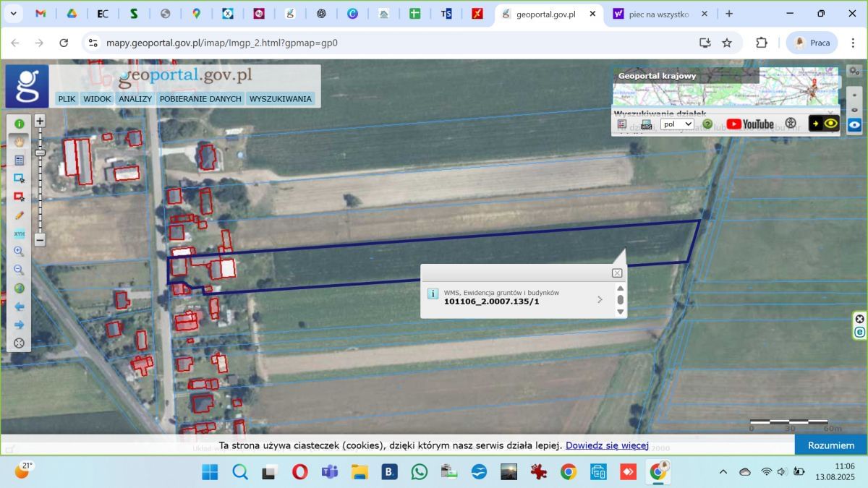Image resolution: width=868 pixels, height=488 pixels.
Task: Open browser extensions puzzle icon
Action: pos(762,43)
